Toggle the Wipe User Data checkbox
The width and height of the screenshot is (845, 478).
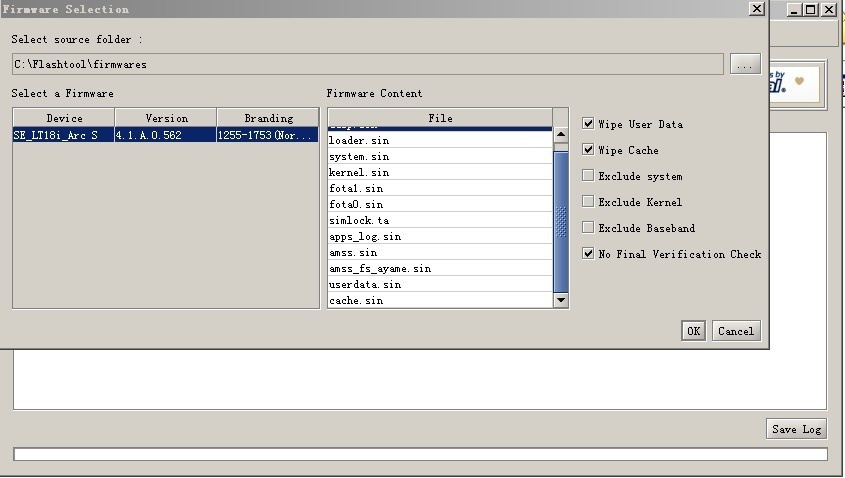[x=589, y=124]
